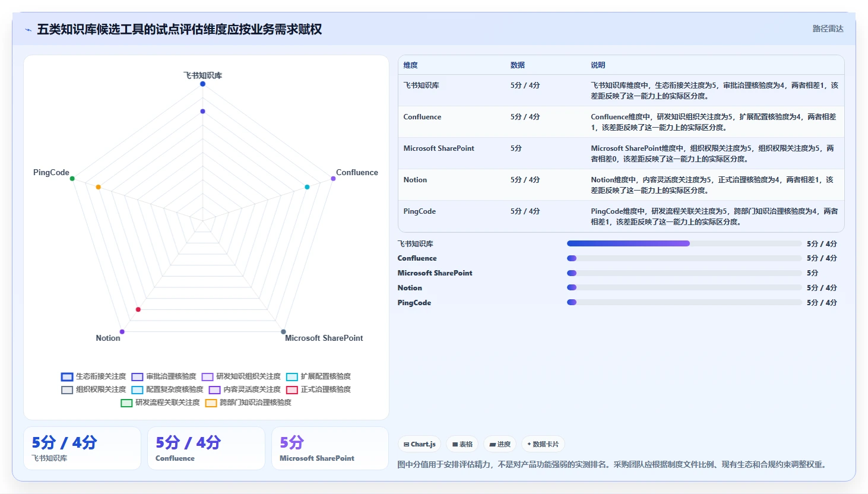Click the purple outer point on the Notion axis
This screenshot has height=494, width=868.
tap(122, 332)
